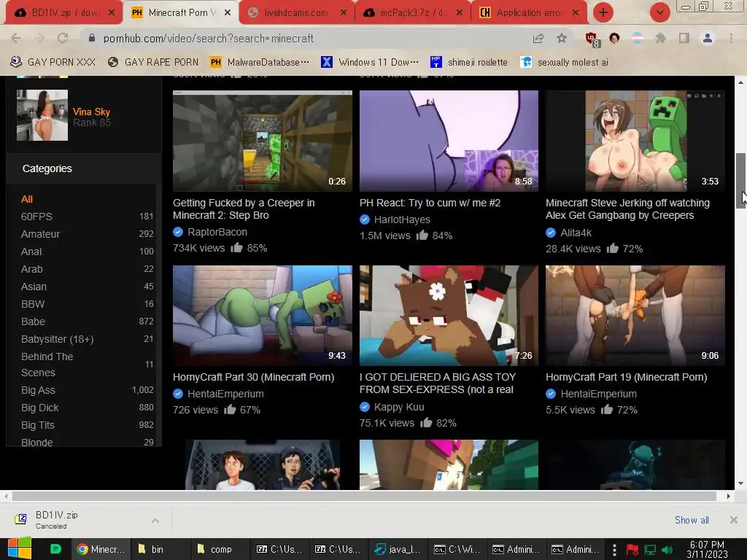Click the thumbs-up icon beside 84%
747x560 pixels.
422,235
